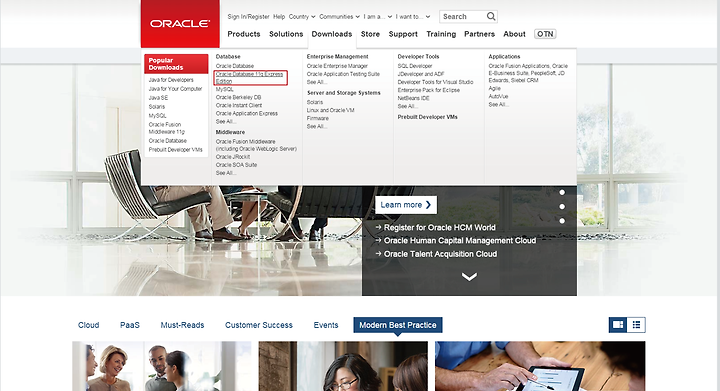Click AutoVue under Applications
The height and width of the screenshot is (391, 720).
click(x=498, y=96)
